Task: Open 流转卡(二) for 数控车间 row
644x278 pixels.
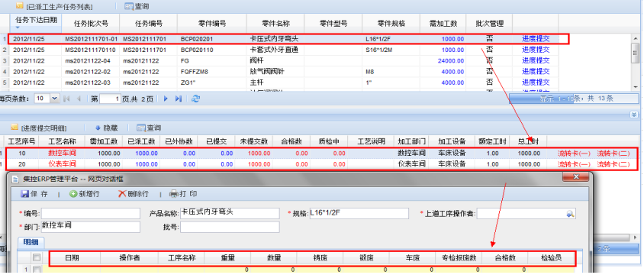Action: point(613,154)
